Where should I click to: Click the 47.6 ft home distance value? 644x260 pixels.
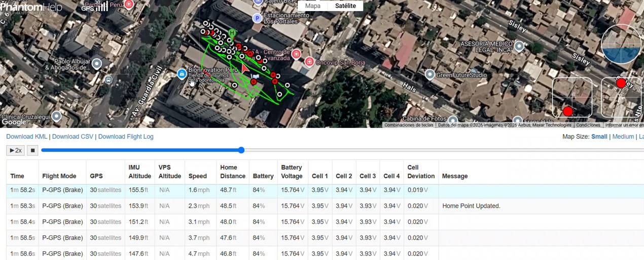[228, 238]
